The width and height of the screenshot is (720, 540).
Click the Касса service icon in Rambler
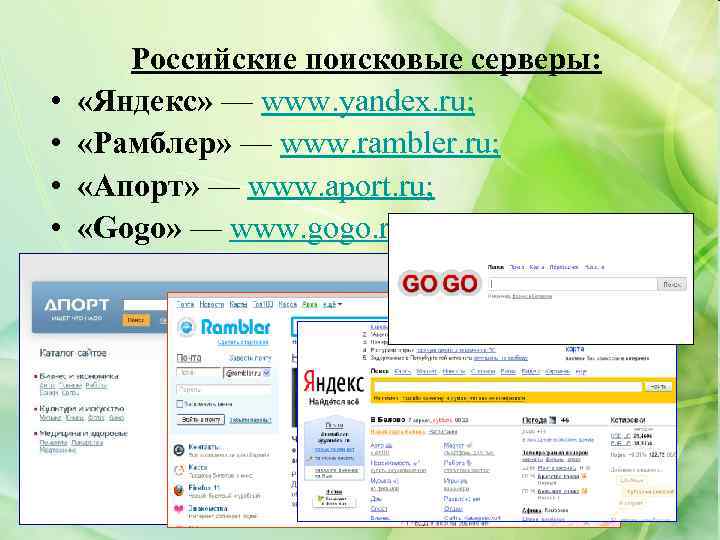pos(179,470)
